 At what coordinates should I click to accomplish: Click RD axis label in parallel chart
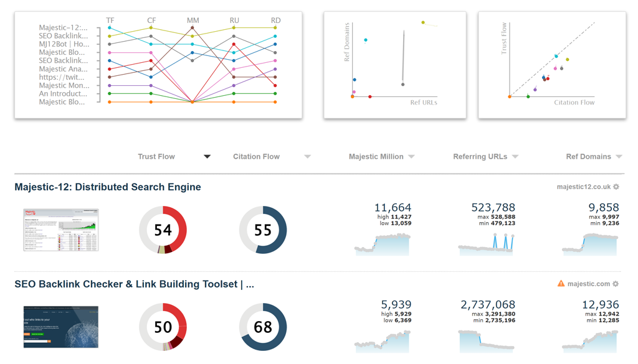(275, 20)
